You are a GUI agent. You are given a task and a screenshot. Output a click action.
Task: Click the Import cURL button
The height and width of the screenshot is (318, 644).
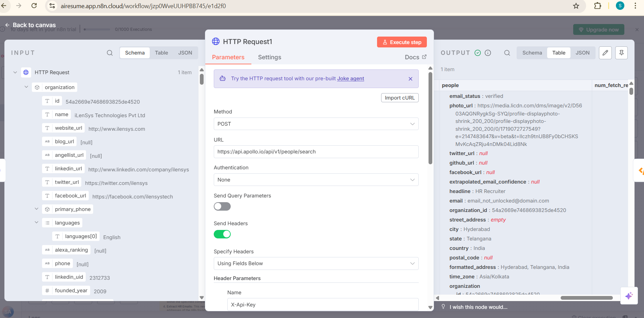[x=400, y=98]
